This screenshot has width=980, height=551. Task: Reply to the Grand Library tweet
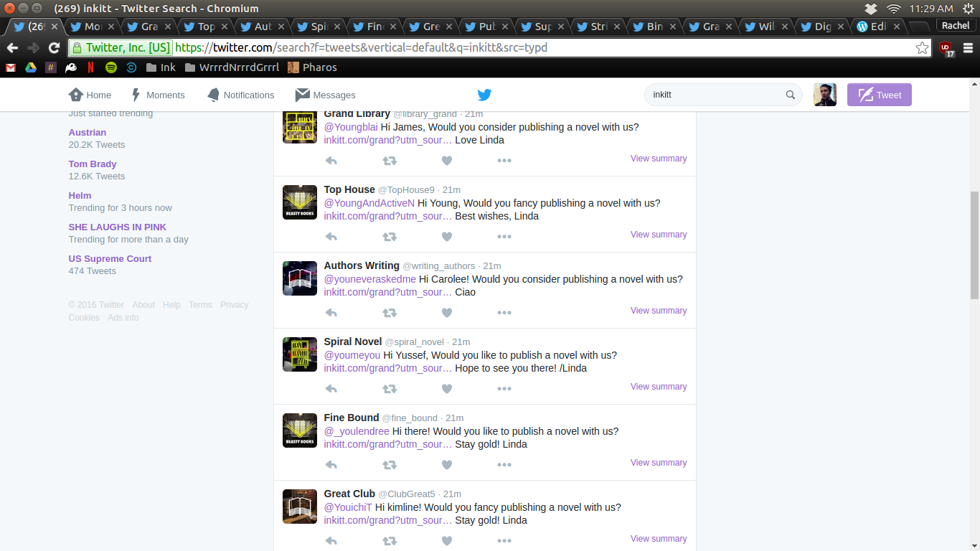[x=331, y=161]
